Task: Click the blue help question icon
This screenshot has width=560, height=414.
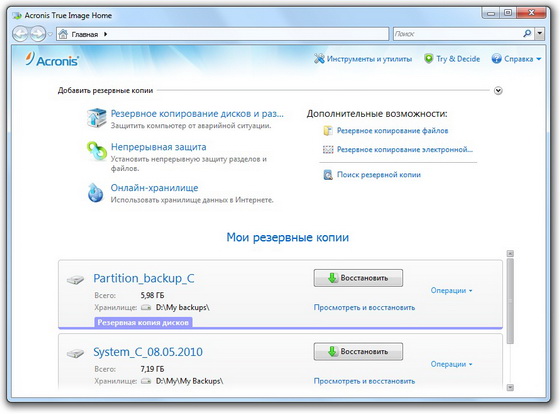Action: coord(496,59)
